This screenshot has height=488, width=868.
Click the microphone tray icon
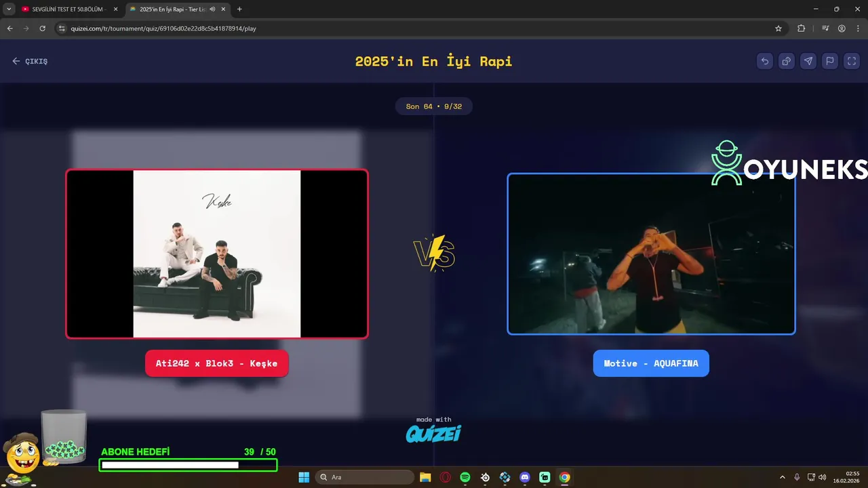[797, 477]
